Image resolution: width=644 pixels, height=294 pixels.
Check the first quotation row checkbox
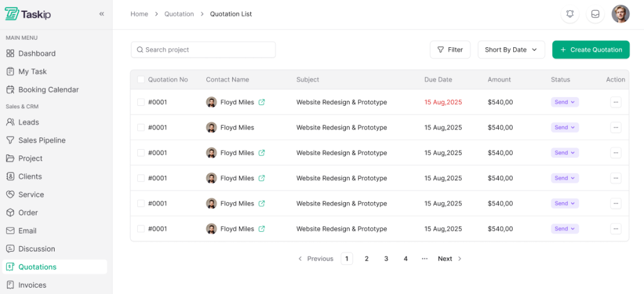coord(141,102)
